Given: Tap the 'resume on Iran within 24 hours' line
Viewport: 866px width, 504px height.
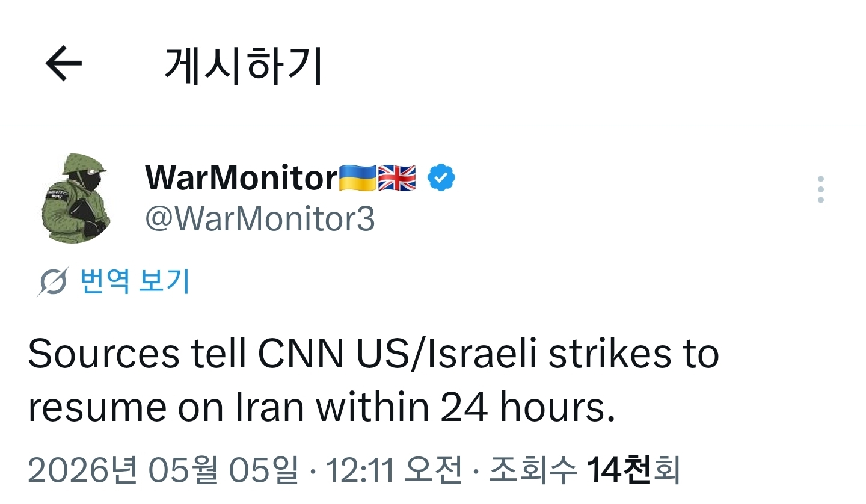Looking at the screenshot, I should pos(322,408).
